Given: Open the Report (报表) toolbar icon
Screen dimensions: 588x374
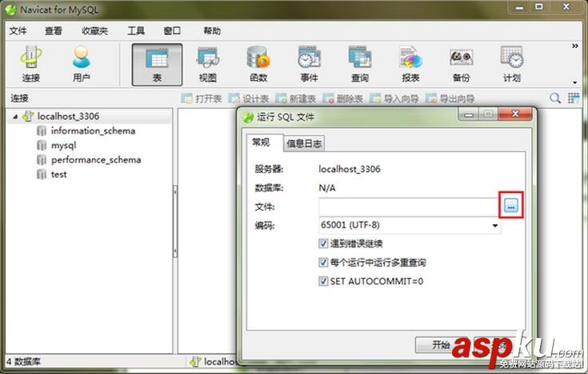Looking at the screenshot, I should [410, 64].
